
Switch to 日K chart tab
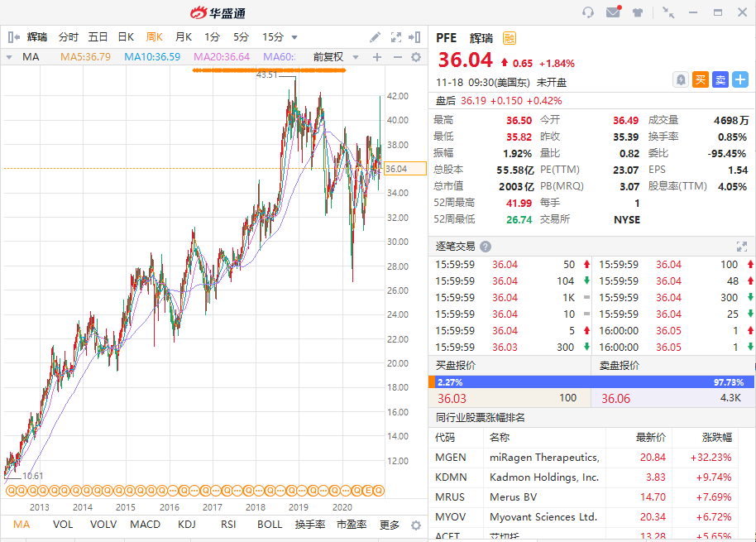[127, 37]
